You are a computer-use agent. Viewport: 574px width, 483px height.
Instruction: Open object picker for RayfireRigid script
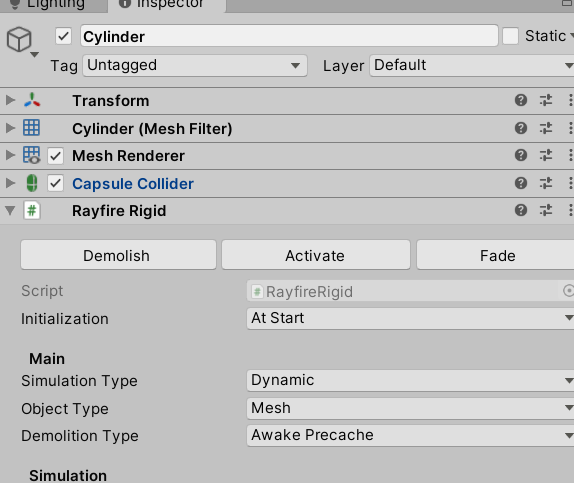coord(568,291)
